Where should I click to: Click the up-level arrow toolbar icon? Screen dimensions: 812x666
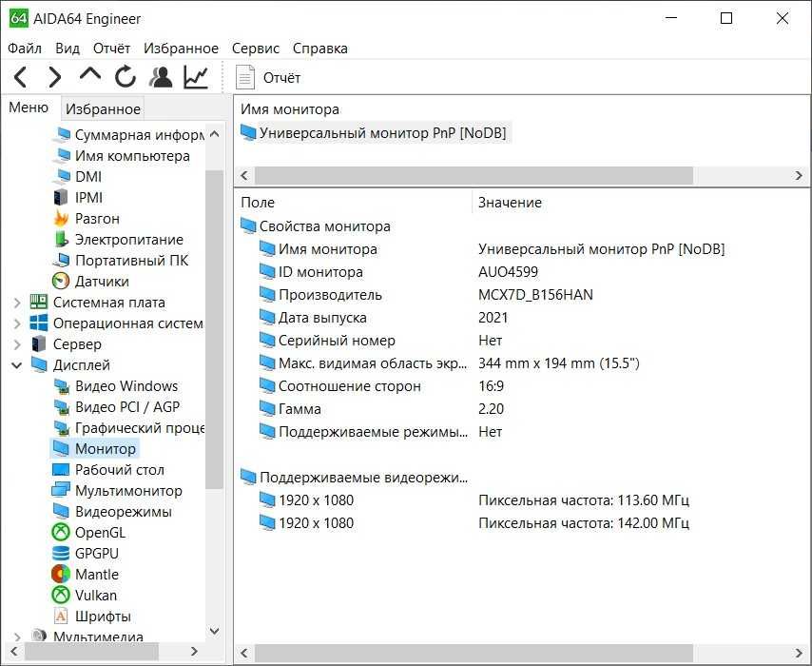(90, 76)
